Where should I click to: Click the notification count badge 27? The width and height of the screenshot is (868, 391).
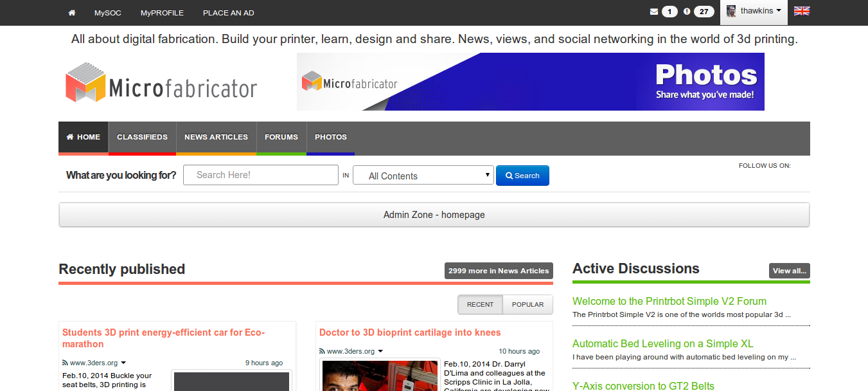tap(704, 12)
